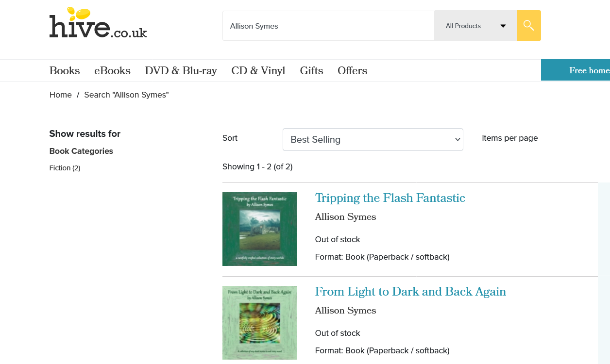Go to DVD & Blu-ray section
610x364 pixels.
coord(181,71)
